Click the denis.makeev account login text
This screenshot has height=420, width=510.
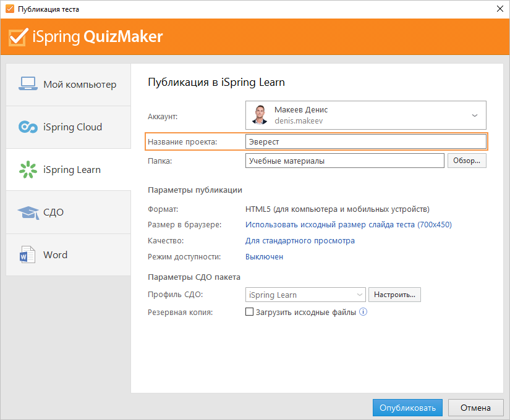pos(299,121)
